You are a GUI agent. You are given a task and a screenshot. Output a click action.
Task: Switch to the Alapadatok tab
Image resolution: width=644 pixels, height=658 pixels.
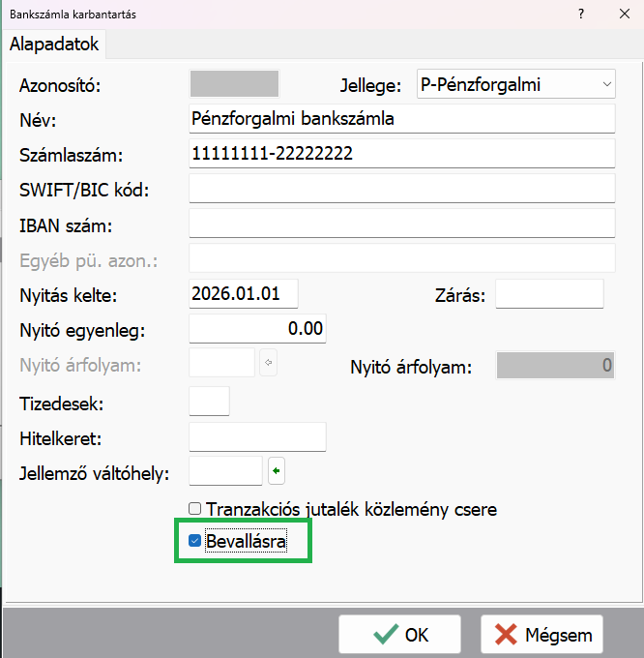point(54,44)
